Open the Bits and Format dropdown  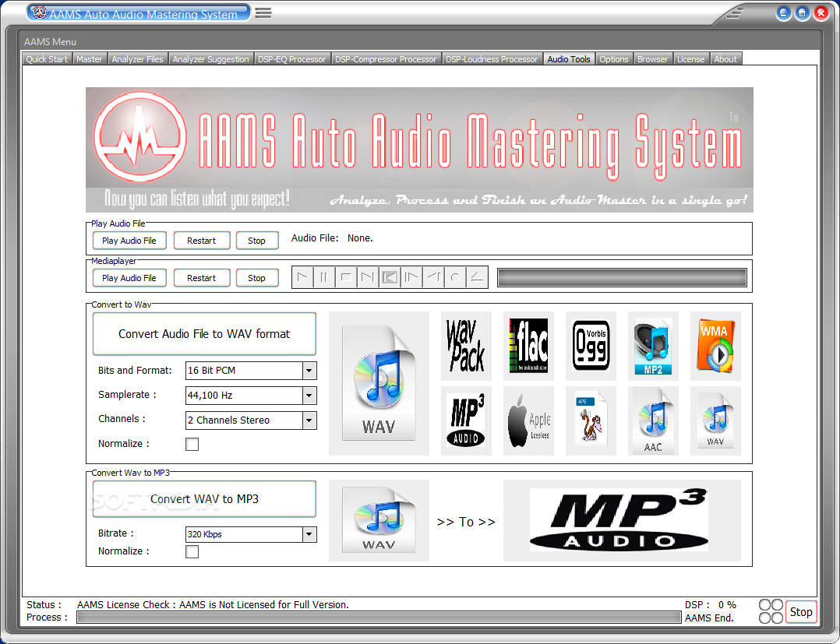click(309, 371)
